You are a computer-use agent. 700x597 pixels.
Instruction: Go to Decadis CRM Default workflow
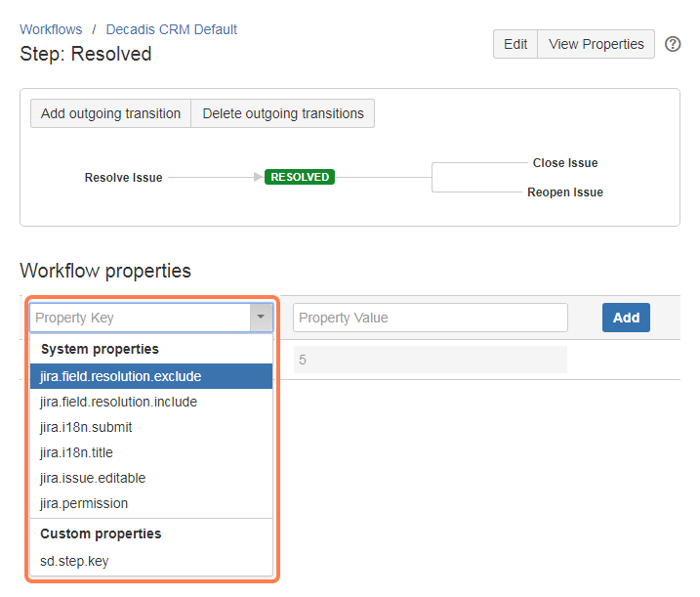coord(172,29)
